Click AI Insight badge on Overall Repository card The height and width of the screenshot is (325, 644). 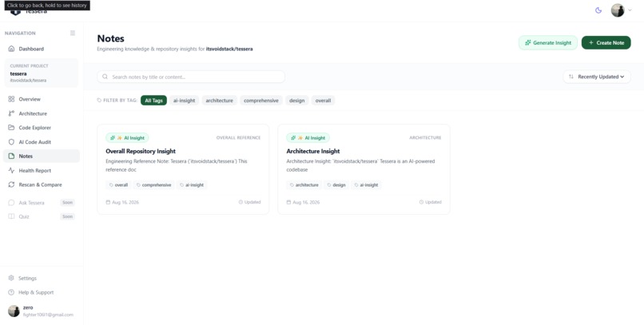click(127, 138)
